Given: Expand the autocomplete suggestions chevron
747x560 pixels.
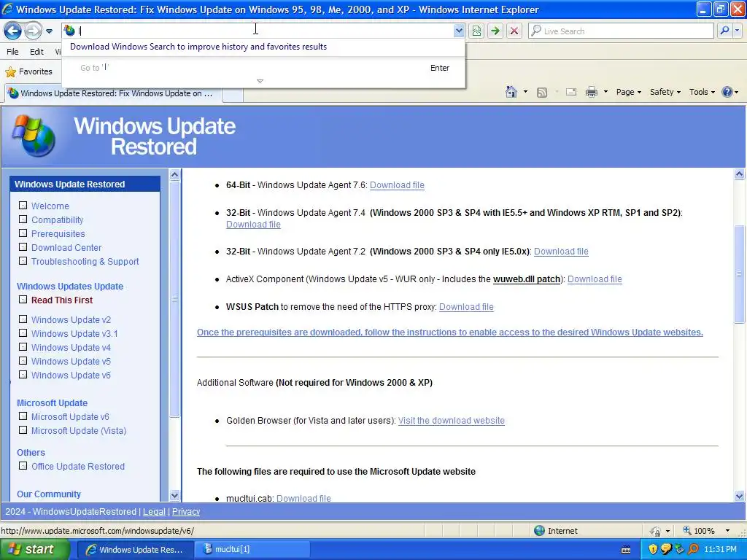Looking at the screenshot, I should pyautogui.click(x=260, y=81).
